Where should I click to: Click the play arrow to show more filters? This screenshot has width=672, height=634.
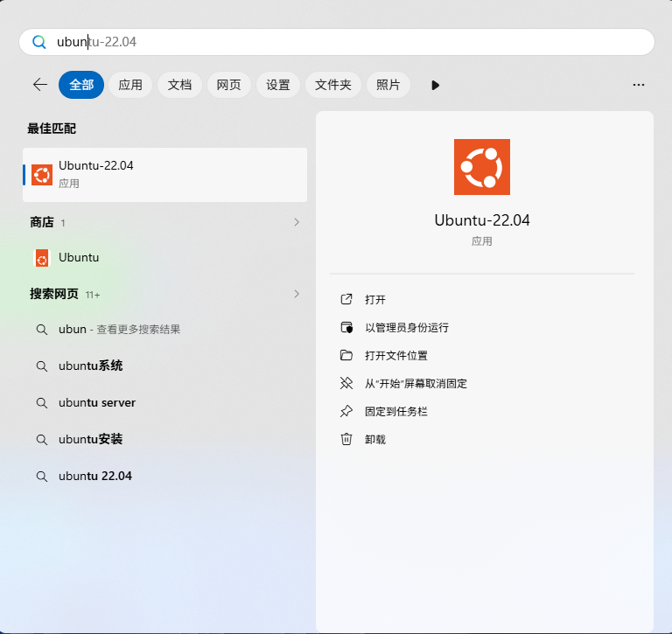435,85
